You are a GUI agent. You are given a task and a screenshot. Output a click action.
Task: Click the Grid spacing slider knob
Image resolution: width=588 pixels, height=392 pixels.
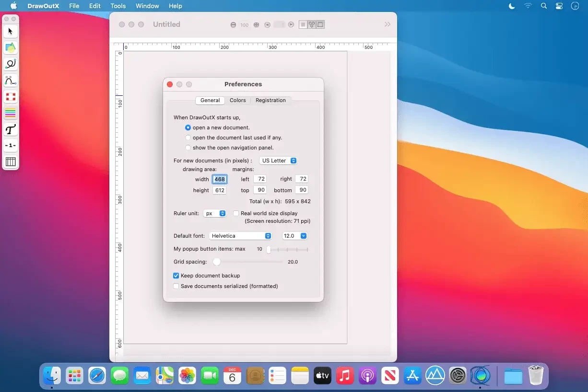pyautogui.click(x=217, y=262)
